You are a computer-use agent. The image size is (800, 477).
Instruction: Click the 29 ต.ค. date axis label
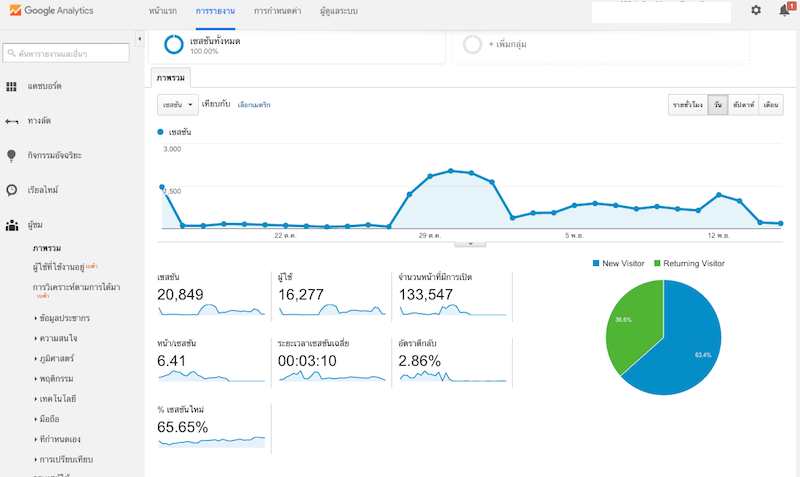click(x=430, y=236)
